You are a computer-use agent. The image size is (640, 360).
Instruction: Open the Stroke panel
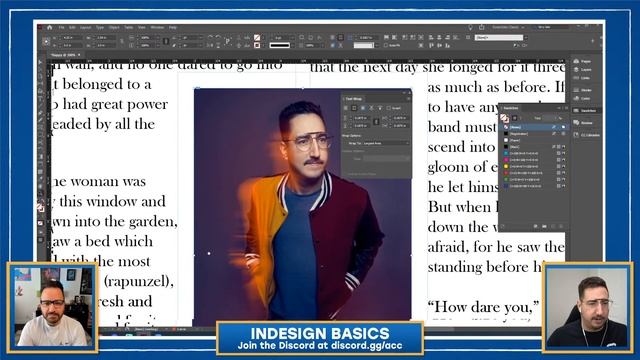[582, 90]
